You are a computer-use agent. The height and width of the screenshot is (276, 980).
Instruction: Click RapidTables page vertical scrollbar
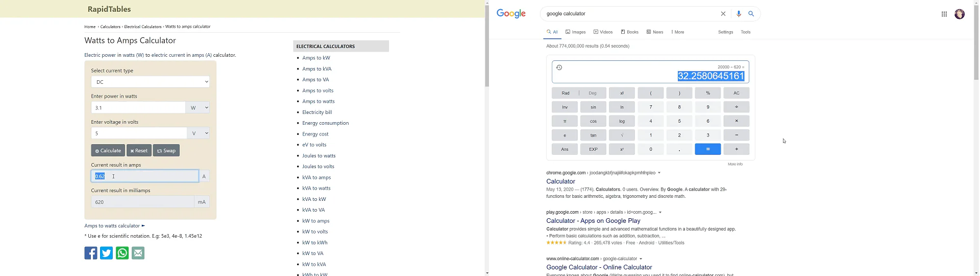click(x=487, y=46)
